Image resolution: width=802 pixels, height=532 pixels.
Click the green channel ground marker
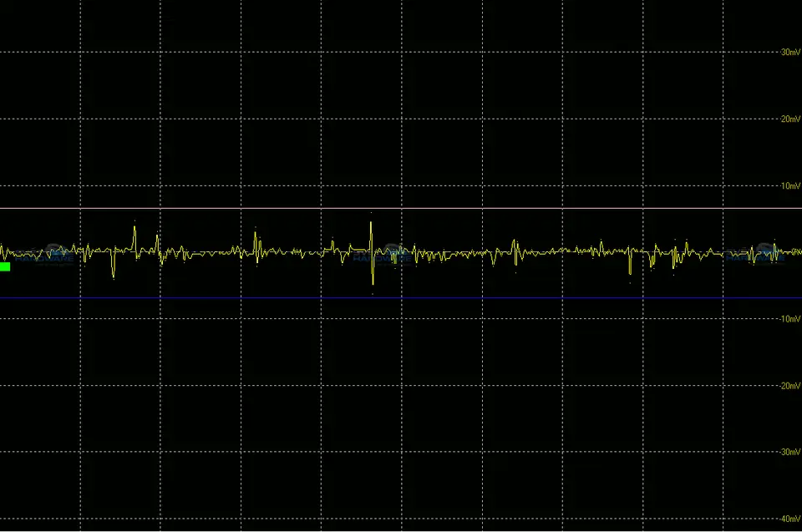tap(5, 266)
